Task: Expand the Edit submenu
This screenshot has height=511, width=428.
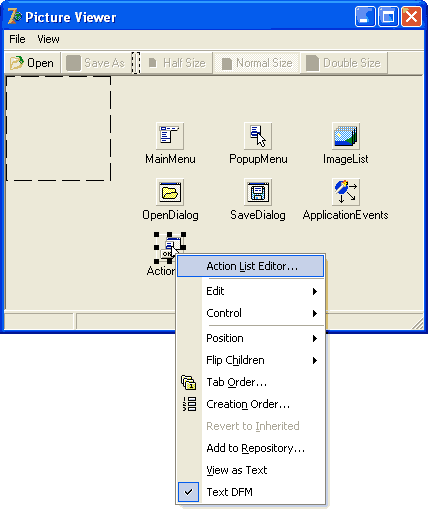Action: tap(250, 291)
